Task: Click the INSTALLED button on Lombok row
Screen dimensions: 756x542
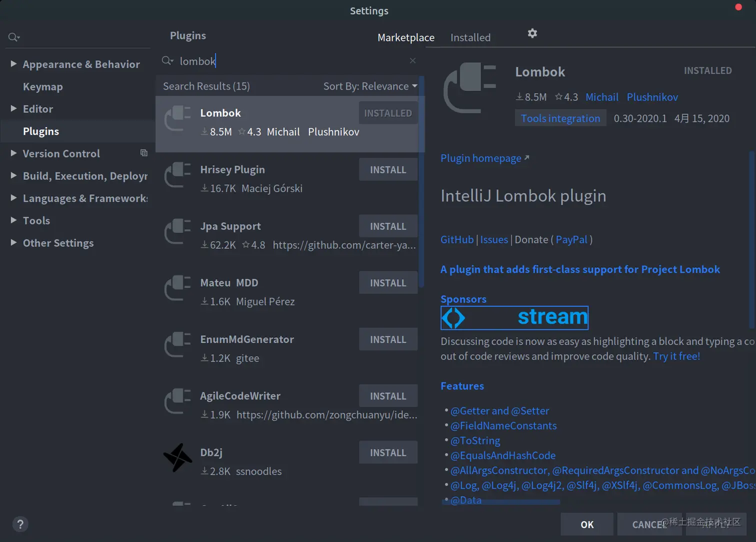Action: coord(388,113)
